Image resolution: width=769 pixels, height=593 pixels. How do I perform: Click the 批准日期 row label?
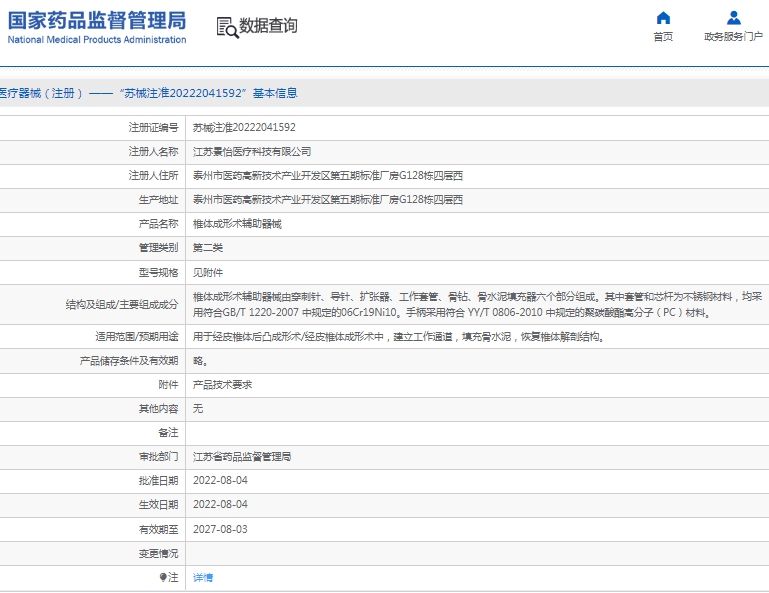[x=158, y=481]
